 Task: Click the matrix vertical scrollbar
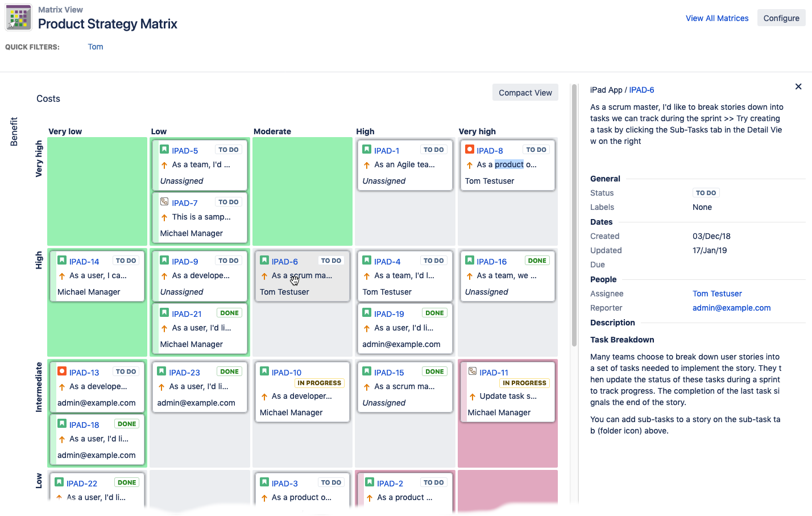coord(574,215)
